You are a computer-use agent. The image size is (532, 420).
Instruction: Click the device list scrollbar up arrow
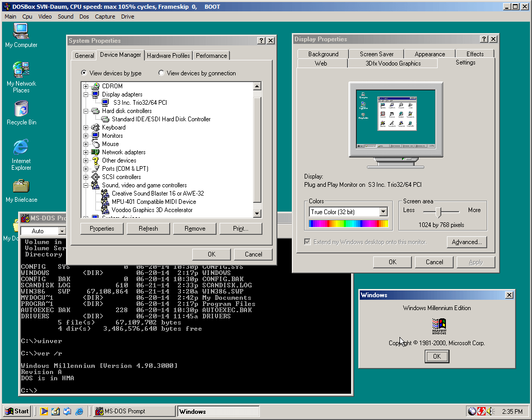[257, 86]
